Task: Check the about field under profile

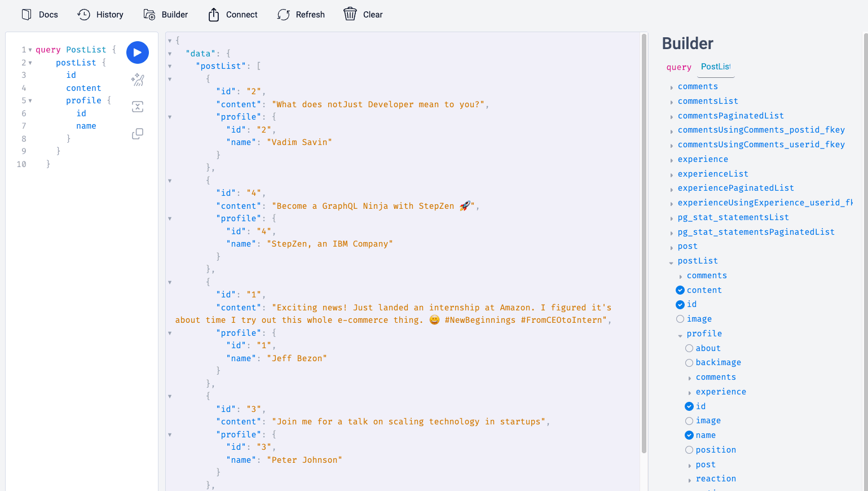Action: tap(689, 348)
